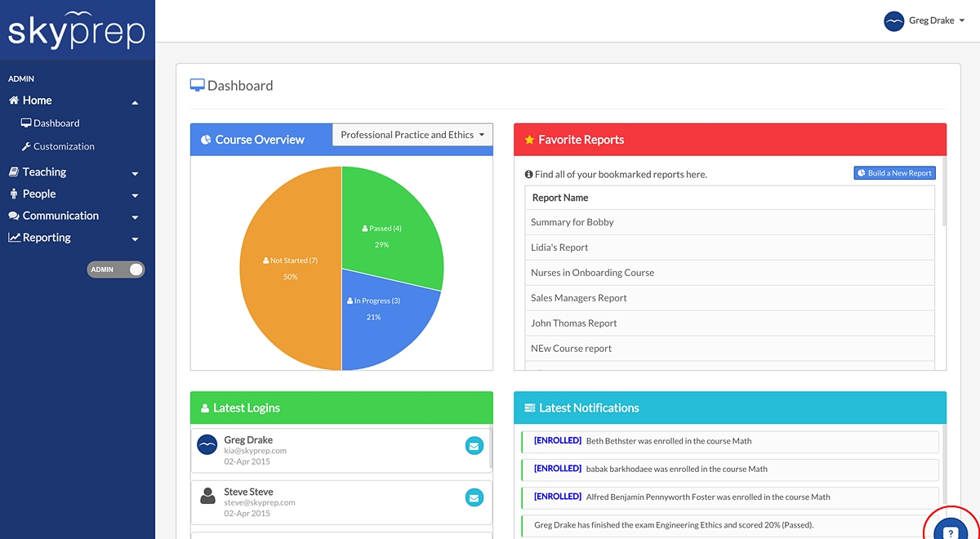Toggle the ADMIN mode switch

click(x=116, y=269)
